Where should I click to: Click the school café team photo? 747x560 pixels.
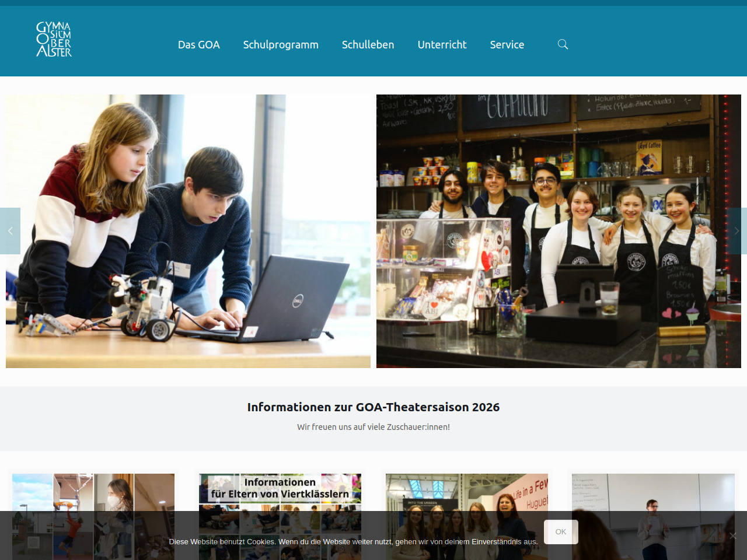tap(558, 231)
